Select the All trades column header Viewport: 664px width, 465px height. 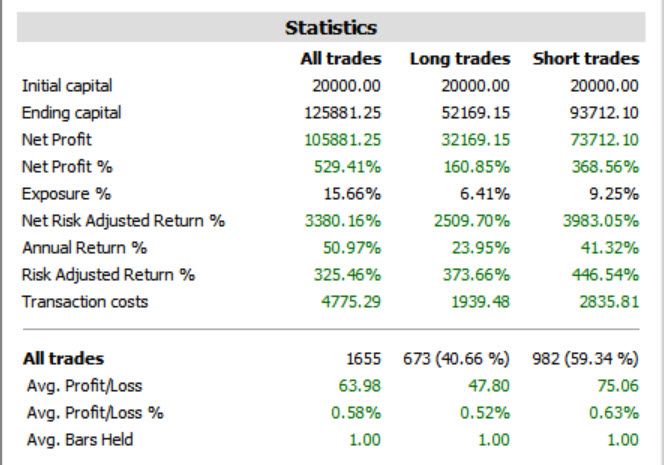tap(340, 59)
